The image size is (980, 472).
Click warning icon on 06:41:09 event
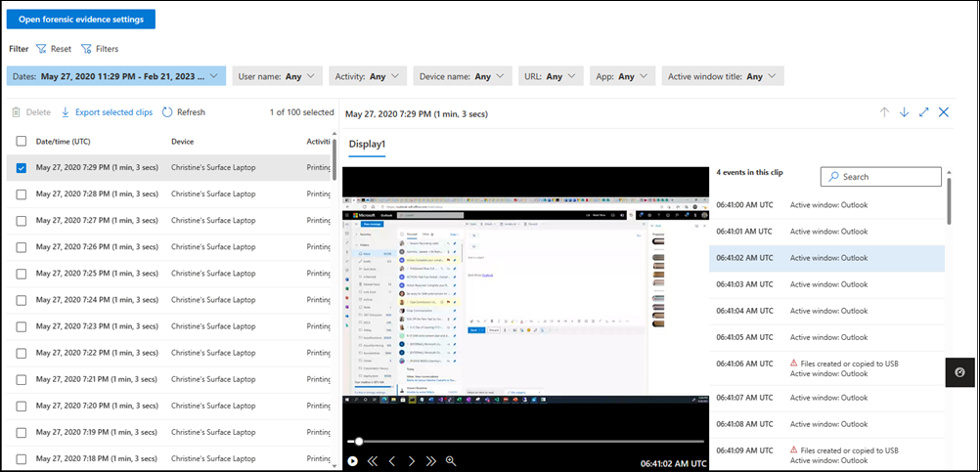point(794,450)
